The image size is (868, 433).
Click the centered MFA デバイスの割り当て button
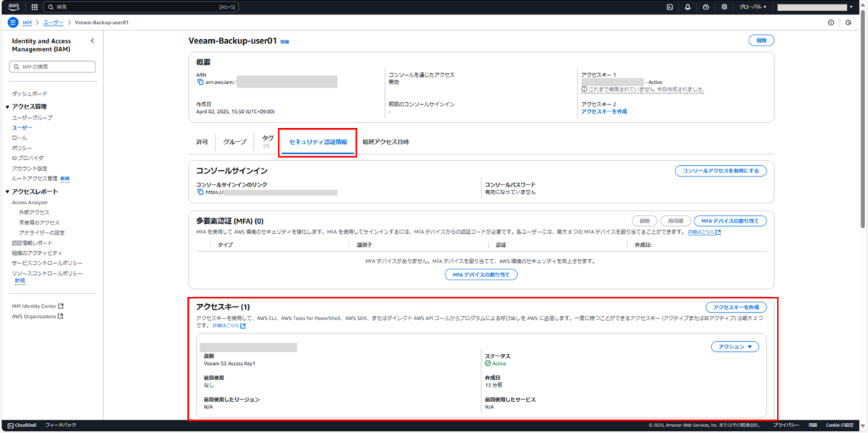pyautogui.click(x=481, y=274)
